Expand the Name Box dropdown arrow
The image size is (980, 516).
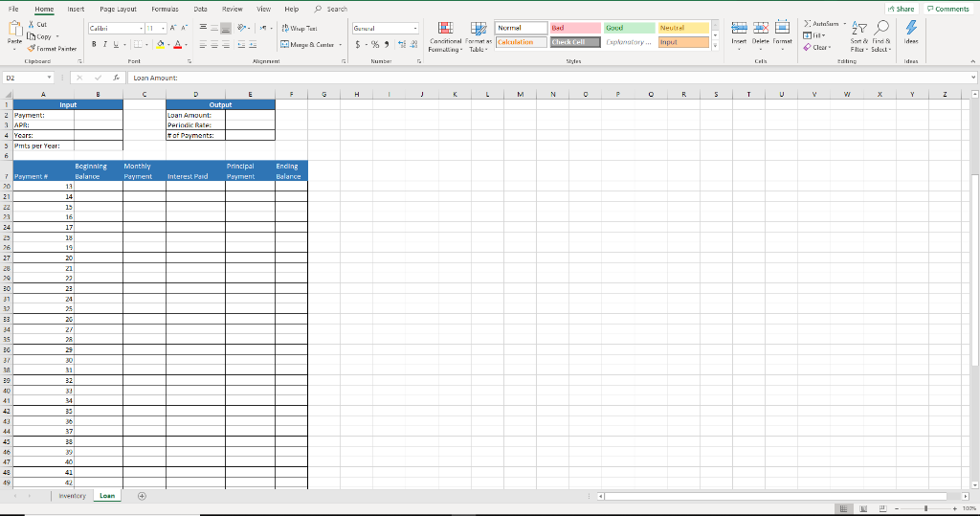49,78
